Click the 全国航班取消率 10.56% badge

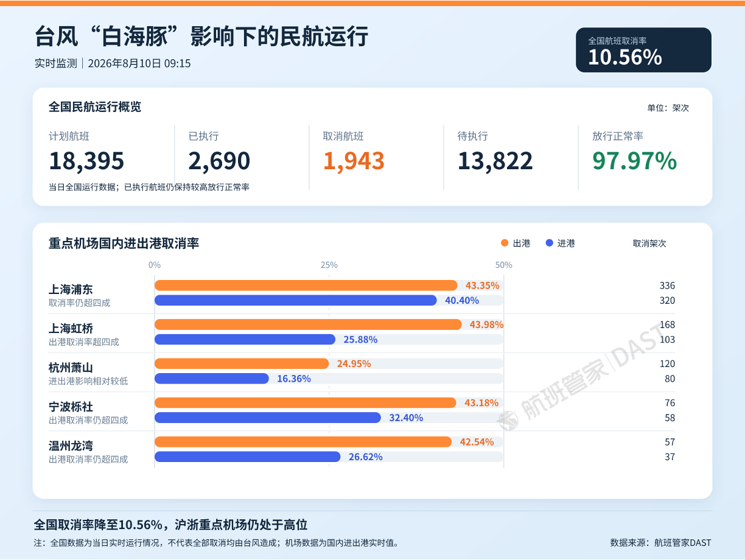pyautogui.click(x=643, y=50)
